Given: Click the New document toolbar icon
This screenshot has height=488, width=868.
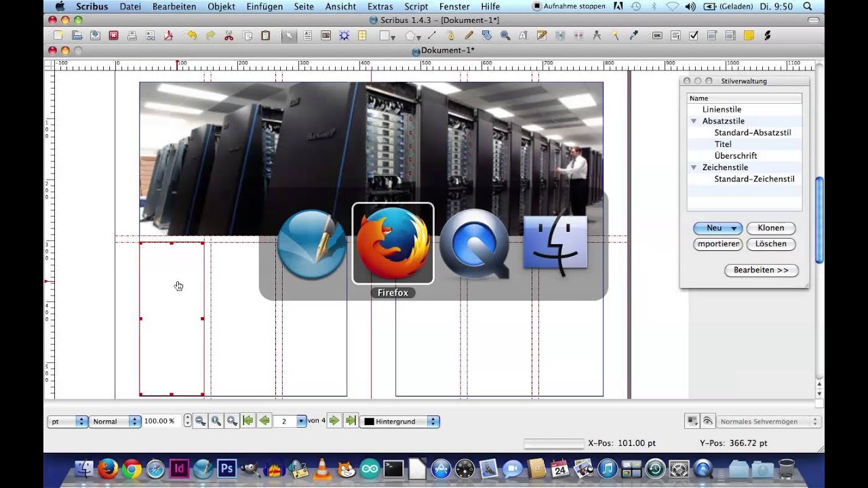Looking at the screenshot, I should tap(58, 35).
